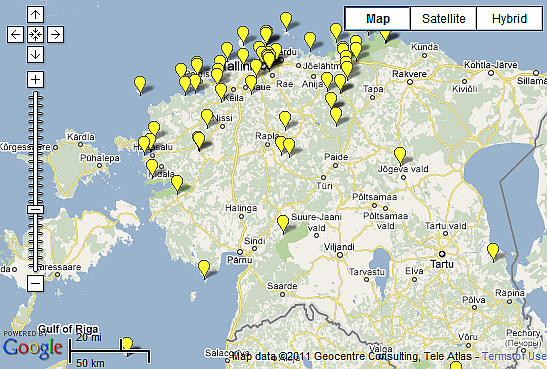Image resolution: width=547 pixels, height=369 pixels.
Task: Pan the map left with arrow button
Action: 15,35
